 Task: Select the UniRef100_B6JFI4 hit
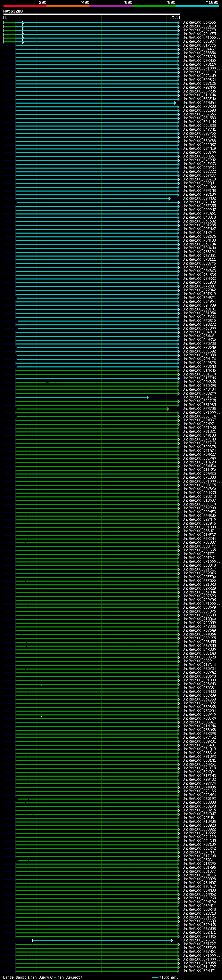coord(199,416)
